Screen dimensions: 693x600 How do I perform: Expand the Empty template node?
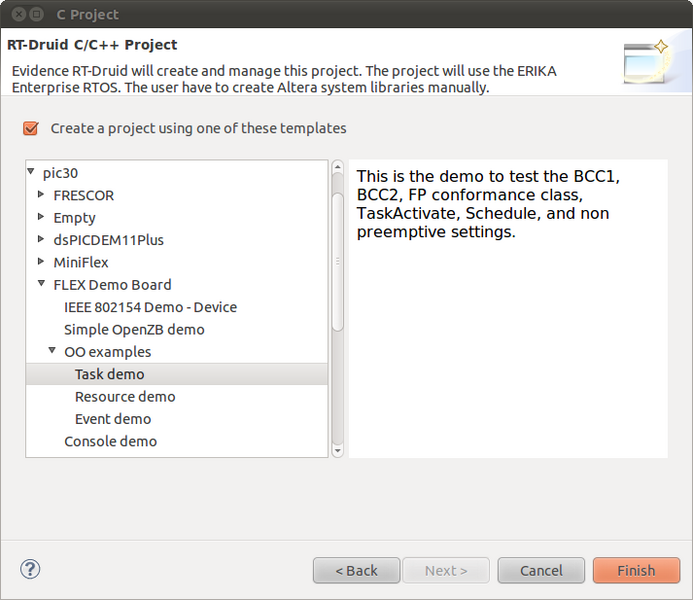[x=41, y=216]
